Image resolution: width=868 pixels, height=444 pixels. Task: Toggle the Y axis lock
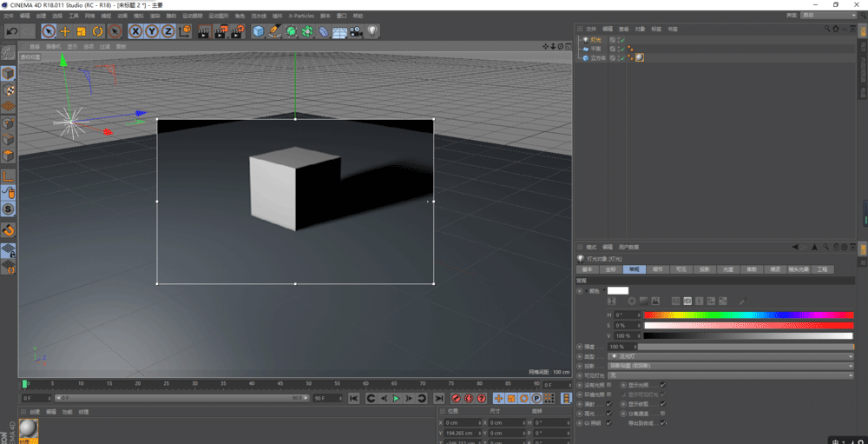pyautogui.click(x=152, y=31)
